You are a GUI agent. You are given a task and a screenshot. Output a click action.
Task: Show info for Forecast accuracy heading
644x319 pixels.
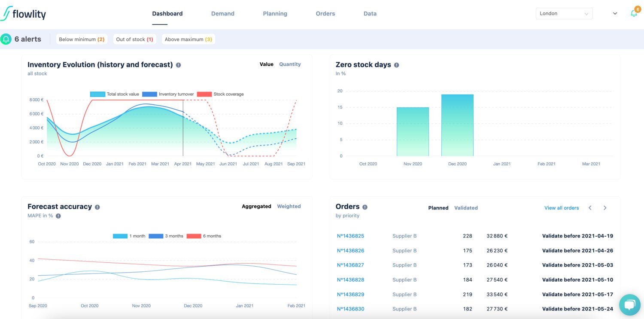97,207
